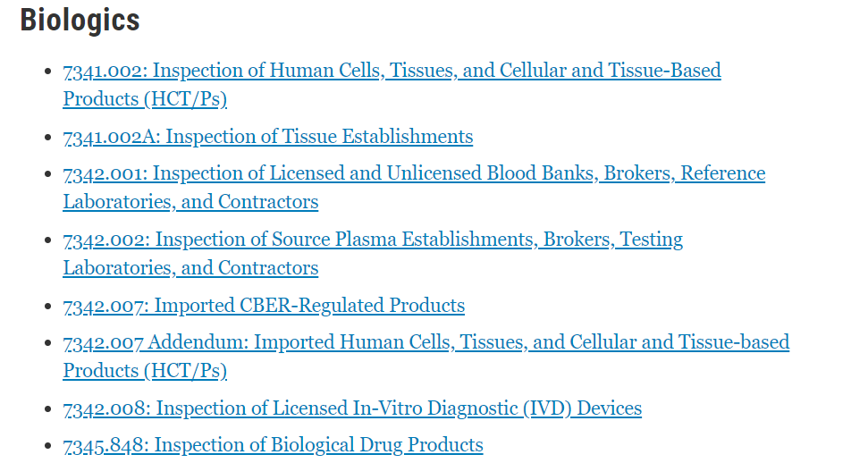The width and height of the screenshot is (868, 463).
Task: Click the bullet beside 7342.008
Action: click(47, 409)
